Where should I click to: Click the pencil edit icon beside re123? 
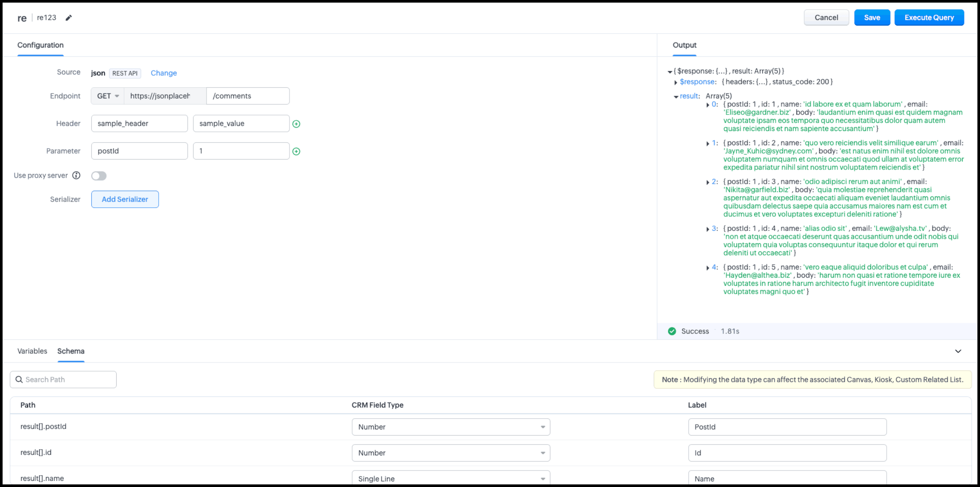(68, 18)
